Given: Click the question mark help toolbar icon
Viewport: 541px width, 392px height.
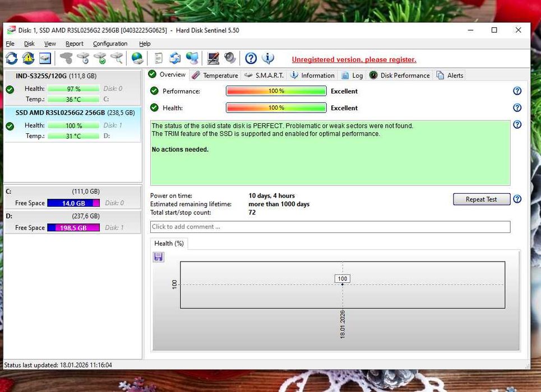Looking at the screenshot, I should pos(251,58).
